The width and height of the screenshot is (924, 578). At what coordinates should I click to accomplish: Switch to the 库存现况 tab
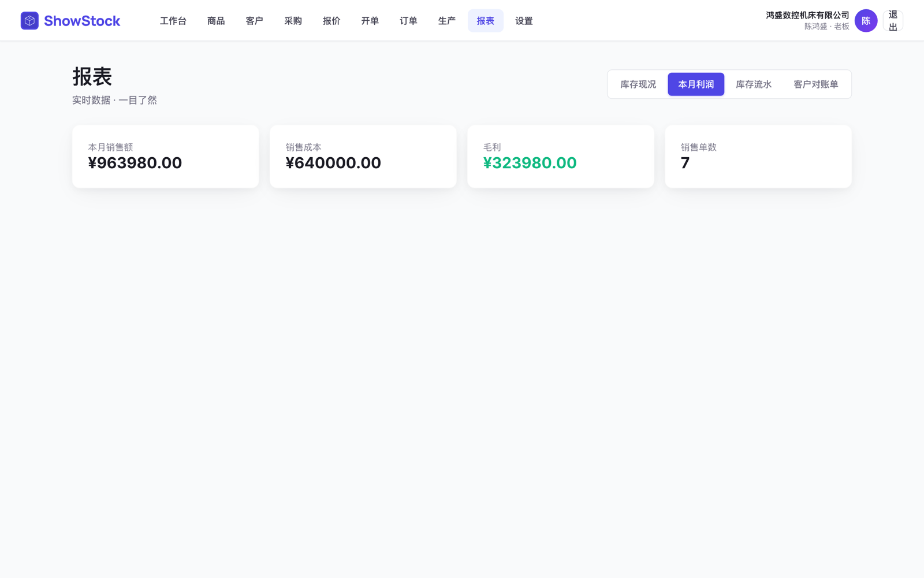638,84
